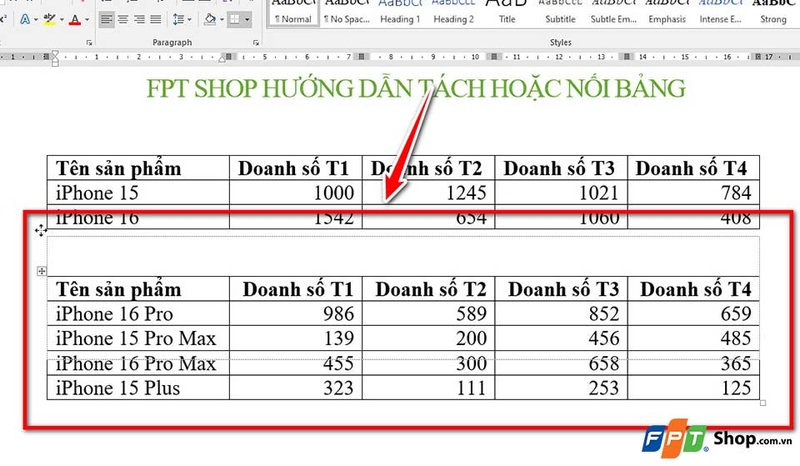Apply the Title style

(507, 12)
